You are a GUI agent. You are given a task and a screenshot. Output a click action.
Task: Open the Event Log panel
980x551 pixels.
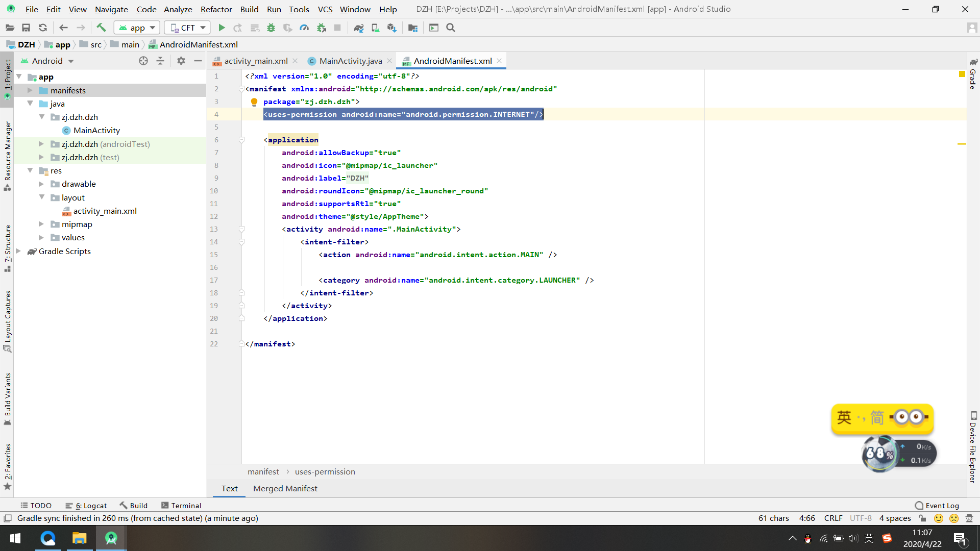[x=937, y=506]
